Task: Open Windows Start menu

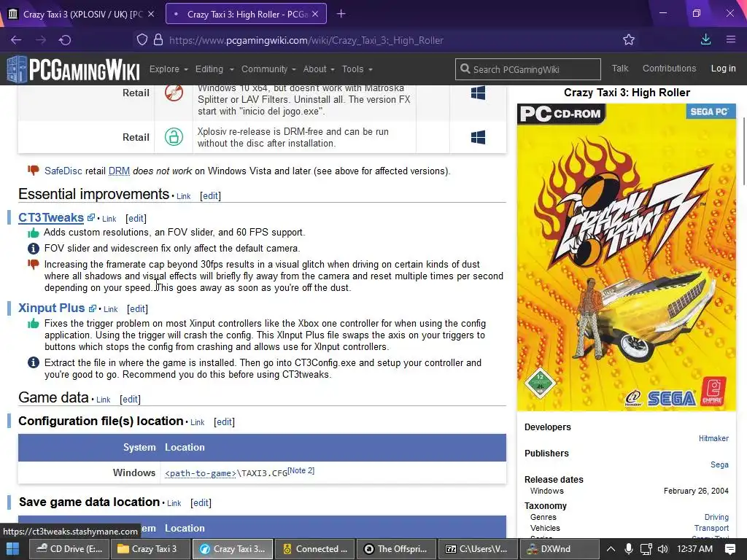Action: (x=13, y=548)
